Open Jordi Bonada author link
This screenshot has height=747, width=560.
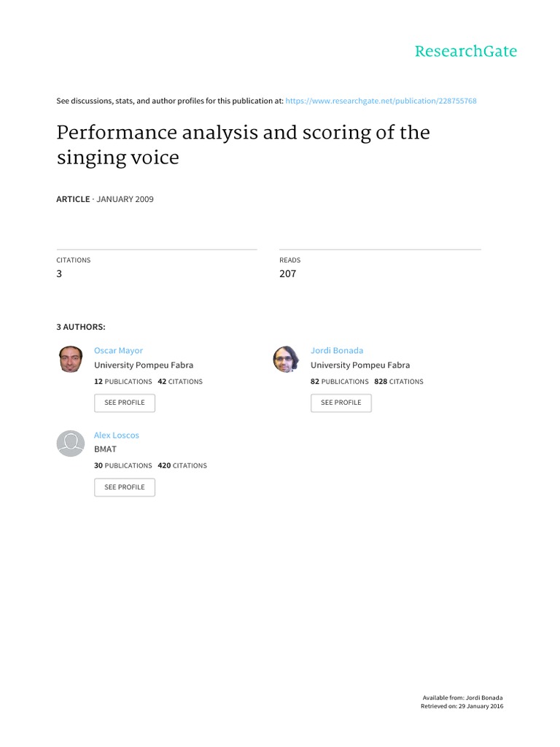[x=336, y=351]
